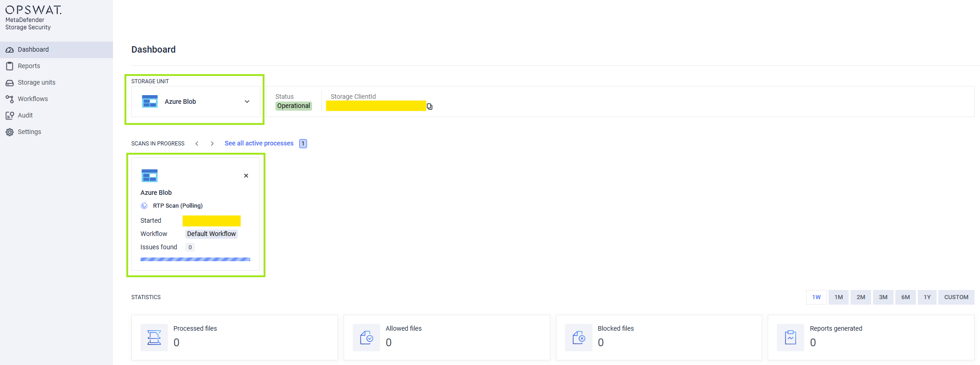Open See all active processes link
The height and width of the screenshot is (365, 980).
click(259, 144)
